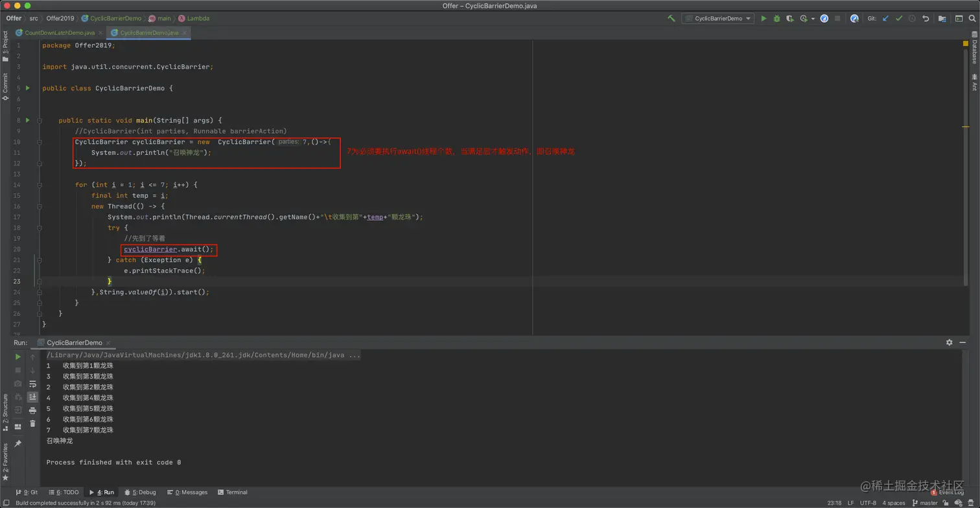Open the LF line separator selector
The width and height of the screenshot is (980, 508).
pyautogui.click(x=851, y=503)
